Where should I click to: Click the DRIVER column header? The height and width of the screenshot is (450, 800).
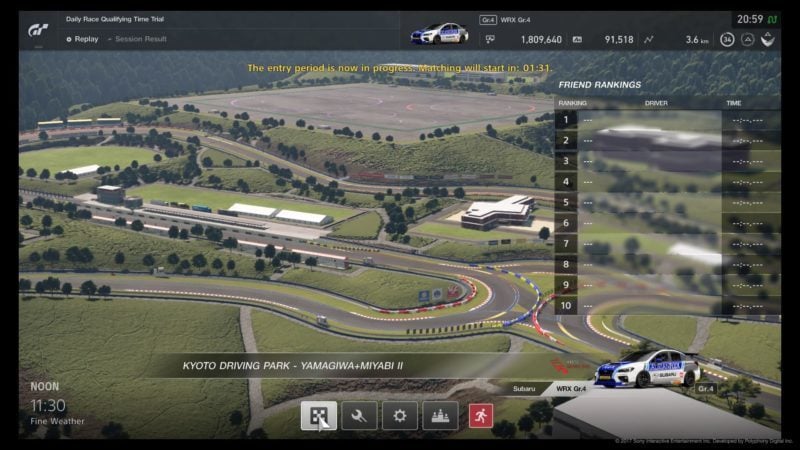pos(656,103)
